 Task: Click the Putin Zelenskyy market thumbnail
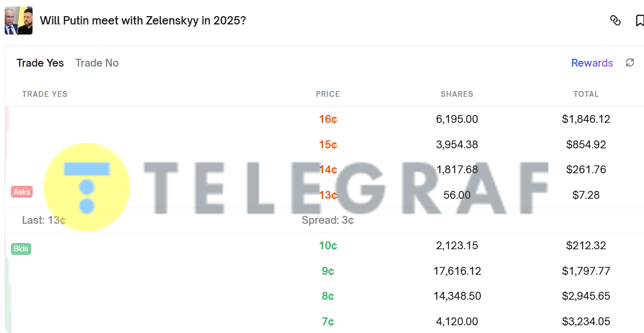(x=19, y=21)
